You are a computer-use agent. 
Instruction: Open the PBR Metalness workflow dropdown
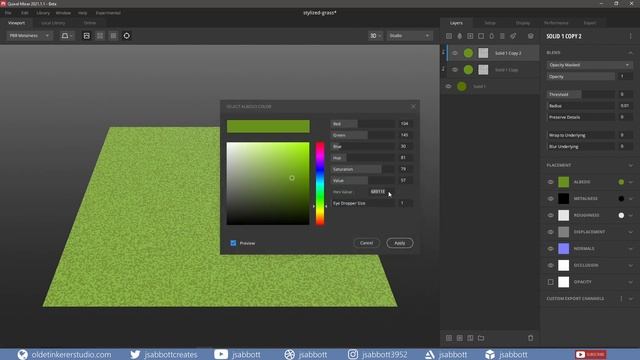[x=29, y=36]
